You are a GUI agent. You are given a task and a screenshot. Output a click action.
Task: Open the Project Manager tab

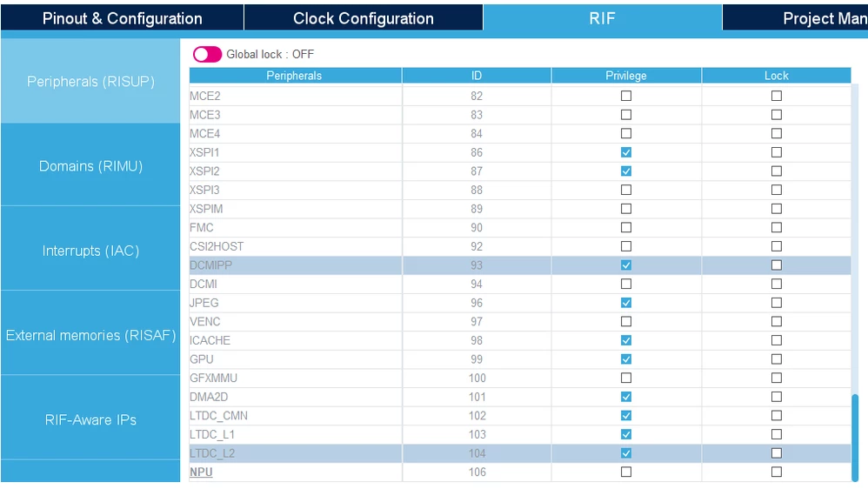[x=796, y=18]
